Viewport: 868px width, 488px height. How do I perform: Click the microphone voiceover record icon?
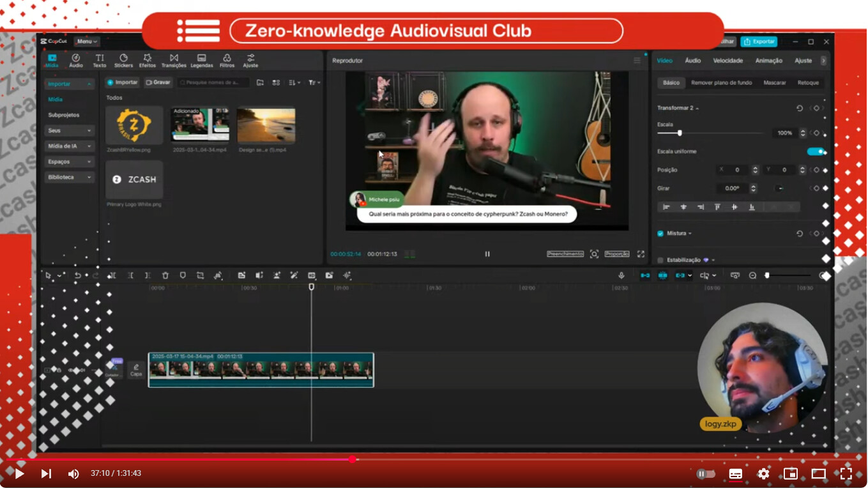tap(621, 275)
